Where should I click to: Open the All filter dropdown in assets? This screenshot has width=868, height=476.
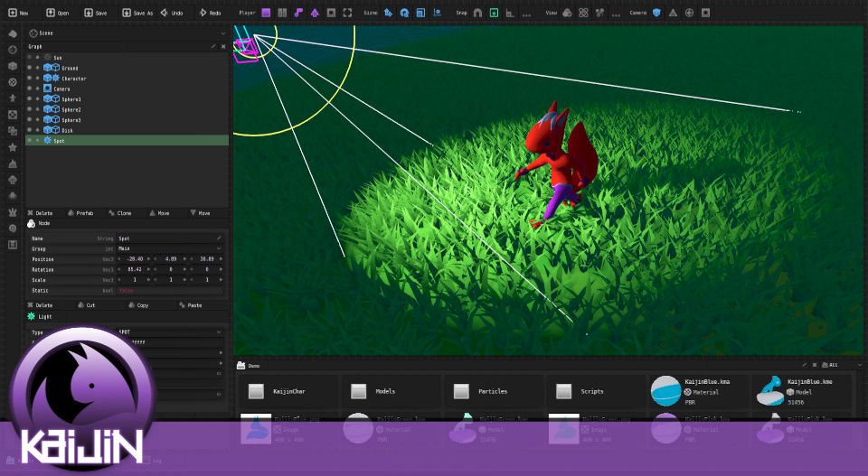point(842,365)
